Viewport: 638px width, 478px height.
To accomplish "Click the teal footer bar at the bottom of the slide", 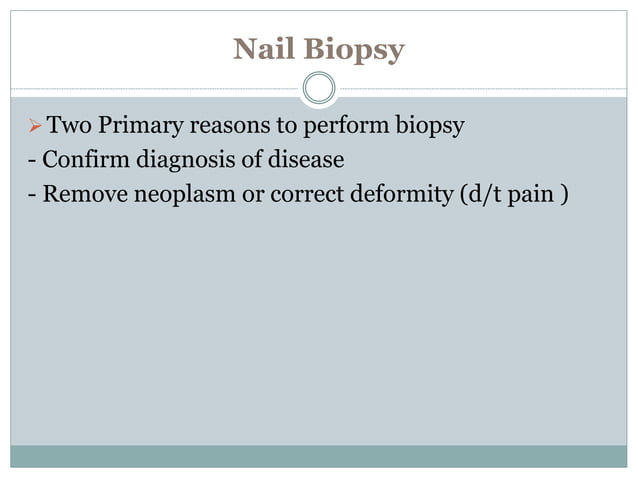I will [x=319, y=456].
